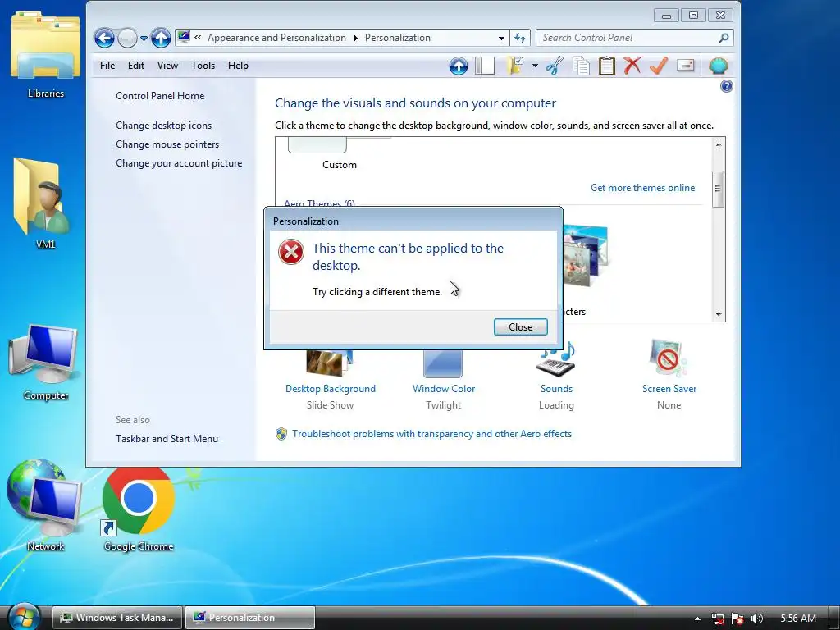Image resolution: width=840 pixels, height=630 pixels.
Task: Toggle the navigation pane toolbar icon
Action: [484, 66]
